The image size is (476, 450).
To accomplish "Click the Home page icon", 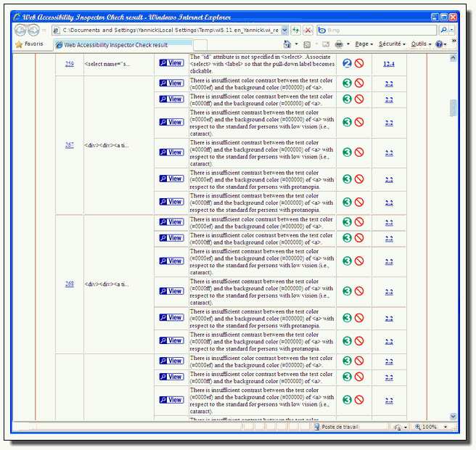I will coord(287,44).
